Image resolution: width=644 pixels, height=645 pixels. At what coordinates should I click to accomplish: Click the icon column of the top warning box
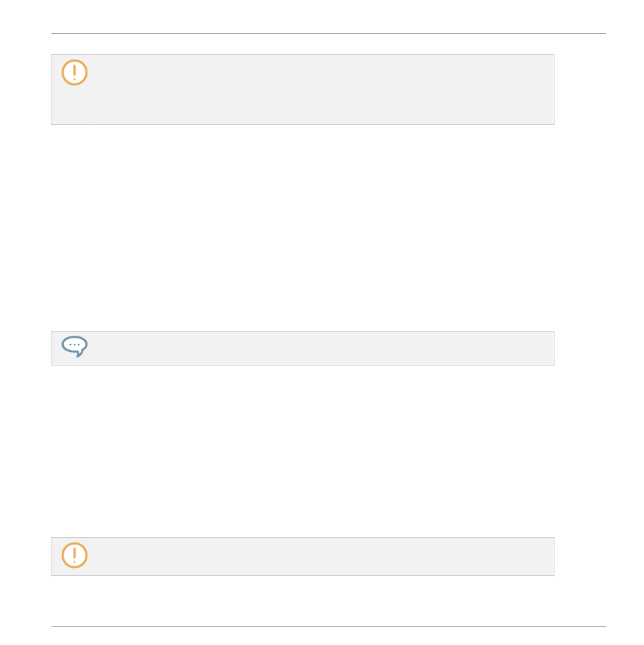pyautogui.click(x=73, y=90)
